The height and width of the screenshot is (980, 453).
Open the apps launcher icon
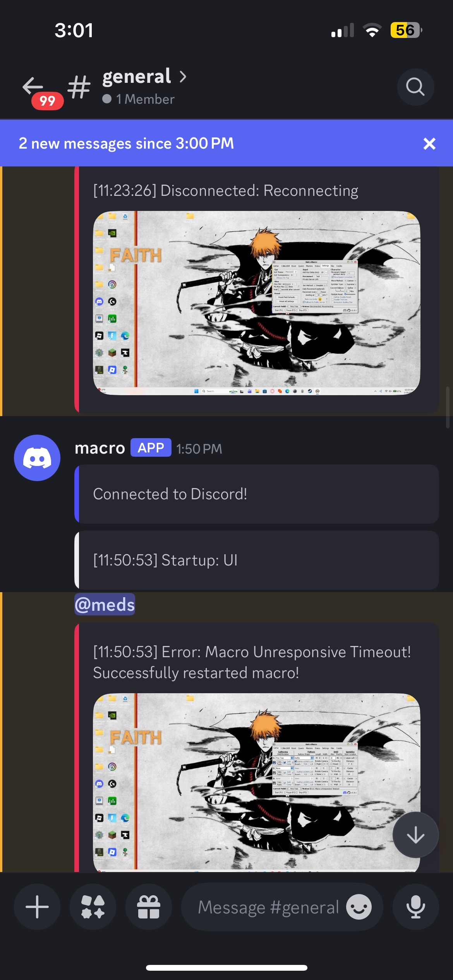pos(93,907)
